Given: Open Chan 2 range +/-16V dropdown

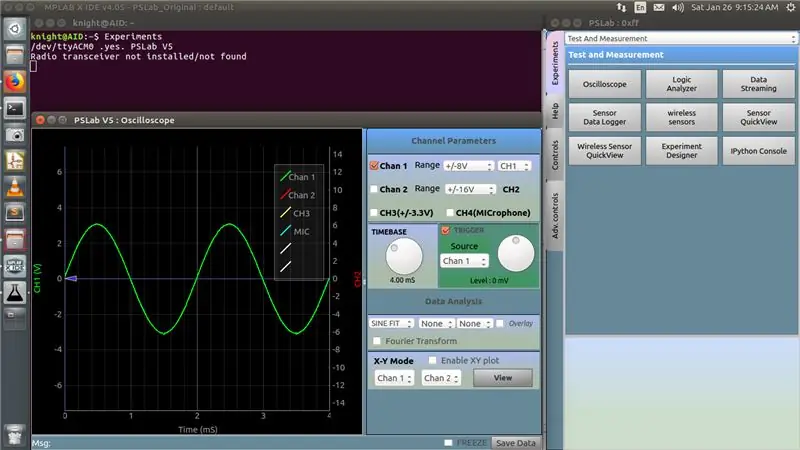Looking at the screenshot, I should pos(470,189).
